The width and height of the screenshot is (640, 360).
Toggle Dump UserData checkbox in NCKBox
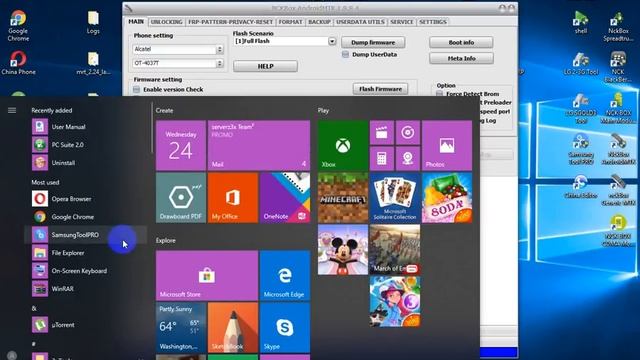[346, 54]
